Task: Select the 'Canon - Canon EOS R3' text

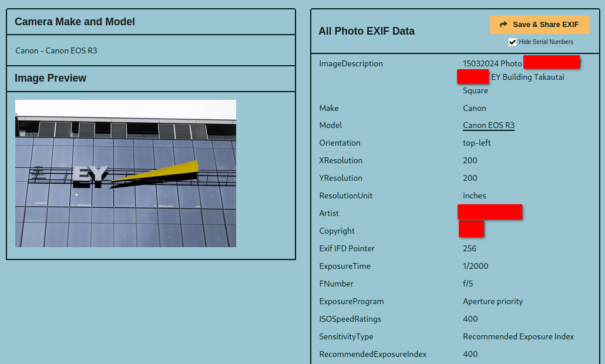Action: (x=56, y=50)
